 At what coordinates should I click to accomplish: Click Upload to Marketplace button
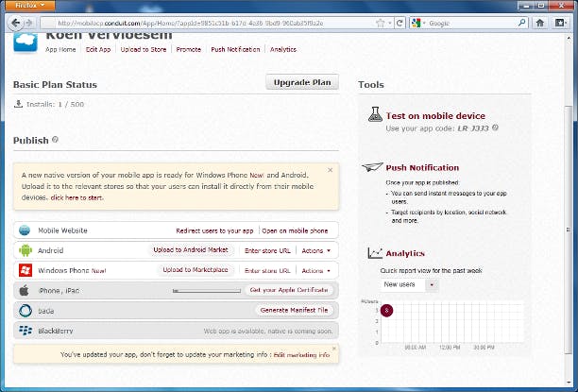click(195, 270)
